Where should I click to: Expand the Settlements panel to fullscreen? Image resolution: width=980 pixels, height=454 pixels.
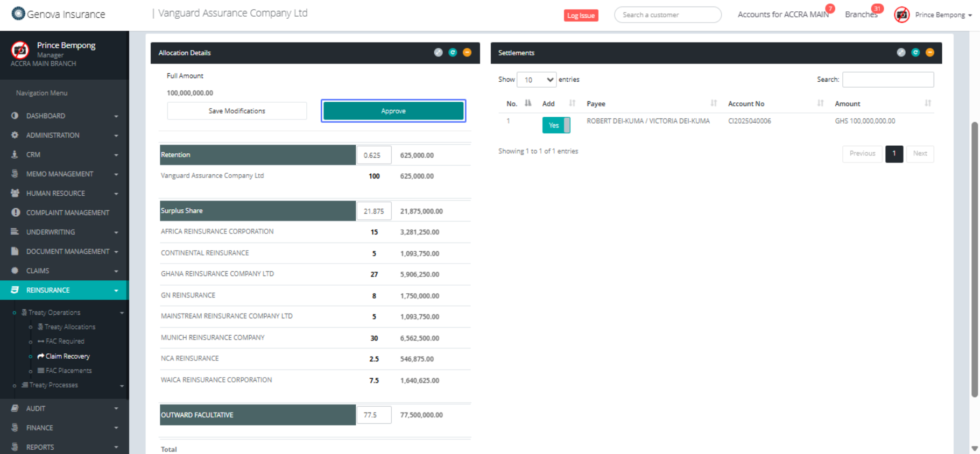coord(901,53)
